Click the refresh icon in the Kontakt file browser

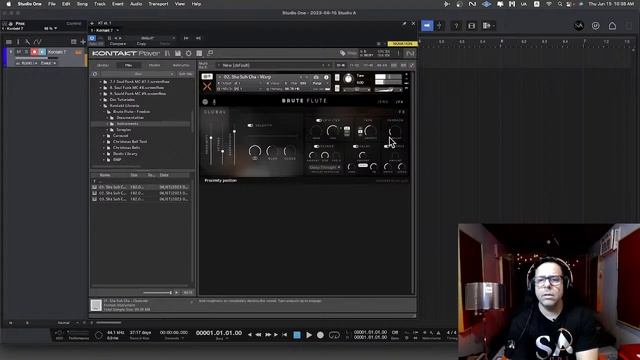click(x=95, y=74)
